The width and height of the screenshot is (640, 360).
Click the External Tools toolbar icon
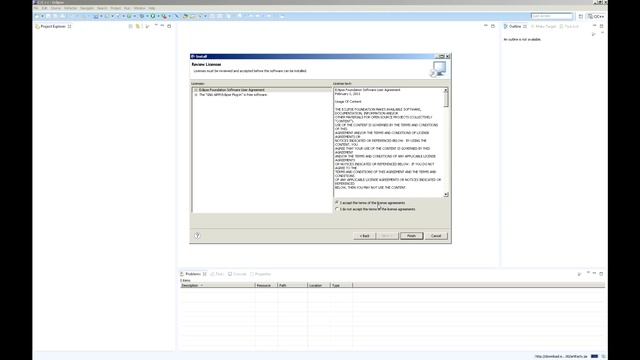164,16
